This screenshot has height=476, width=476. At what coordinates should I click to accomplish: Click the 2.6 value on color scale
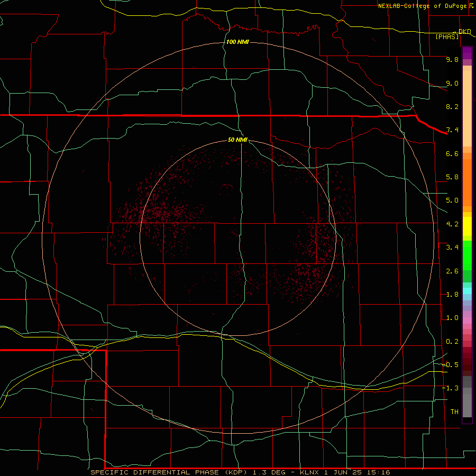[x=452, y=271]
